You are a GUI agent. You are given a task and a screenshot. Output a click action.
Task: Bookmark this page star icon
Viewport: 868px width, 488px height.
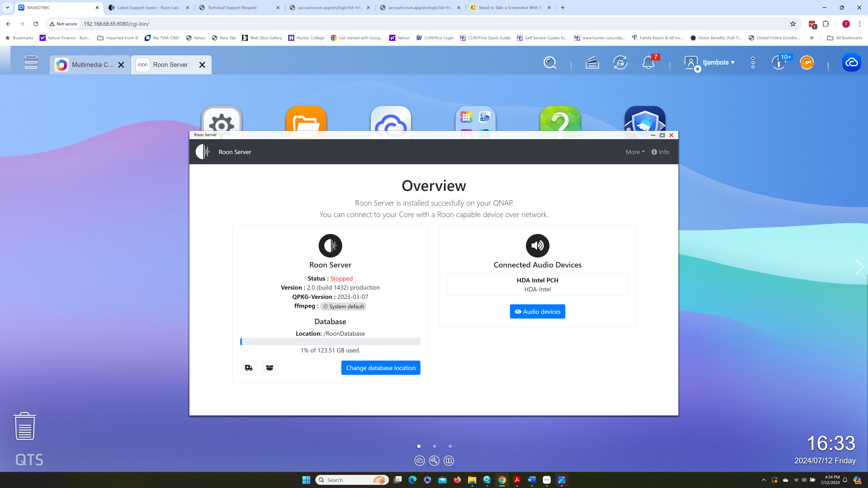793,24
